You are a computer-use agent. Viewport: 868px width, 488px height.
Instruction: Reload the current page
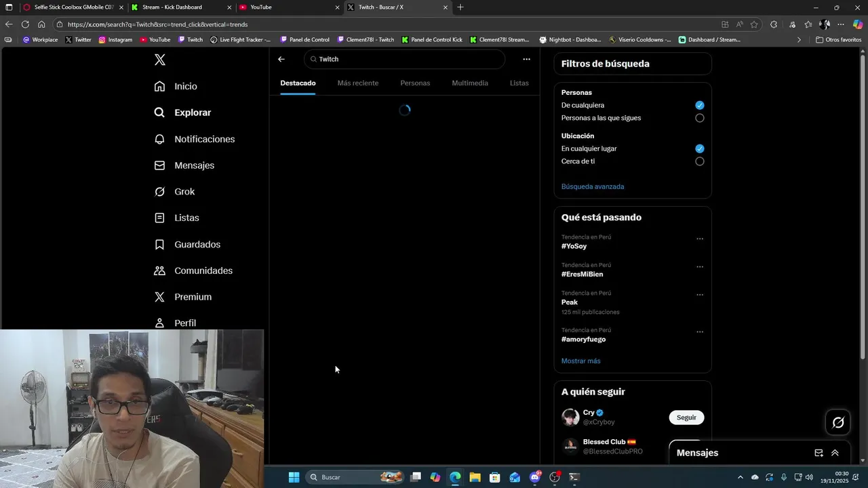click(25, 24)
